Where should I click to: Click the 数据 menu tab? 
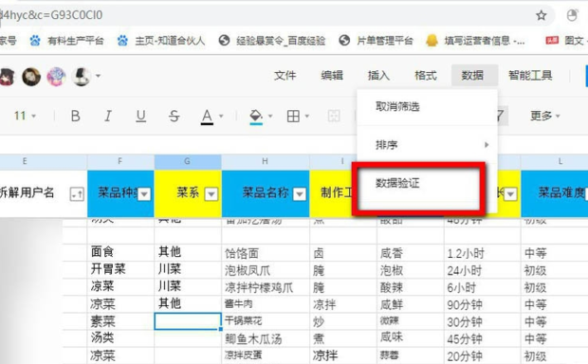(474, 75)
